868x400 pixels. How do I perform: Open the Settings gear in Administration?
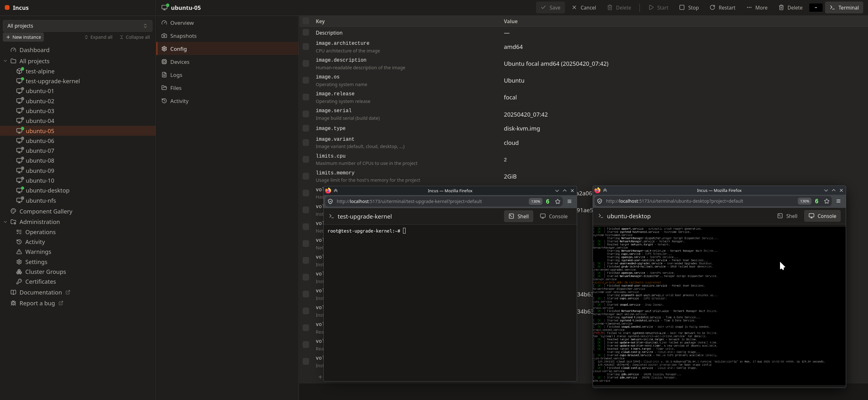tap(19, 262)
